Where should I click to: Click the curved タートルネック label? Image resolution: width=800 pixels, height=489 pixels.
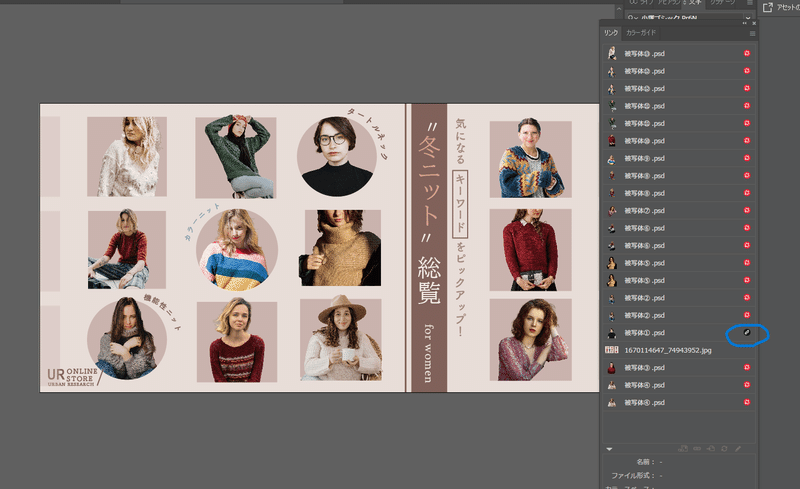click(x=368, y=133)
